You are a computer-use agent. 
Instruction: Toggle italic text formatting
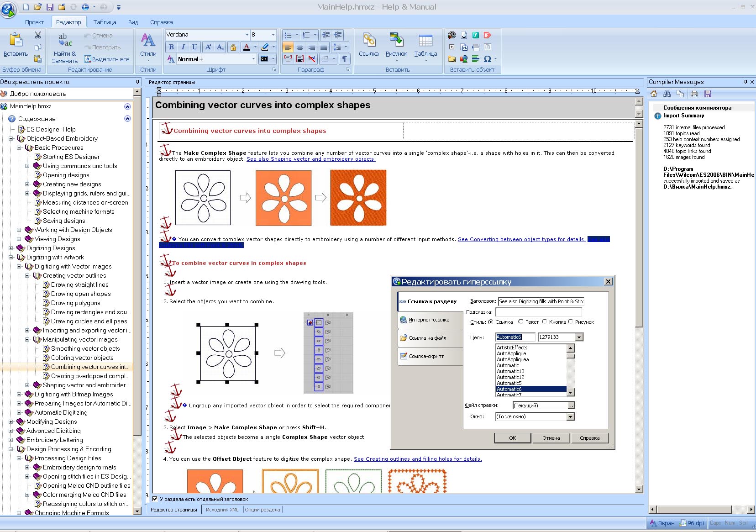[x=183, y=47]
